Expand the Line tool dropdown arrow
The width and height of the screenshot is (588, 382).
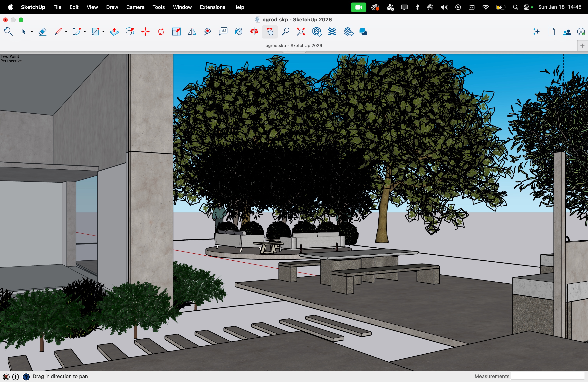pos(66,32)
